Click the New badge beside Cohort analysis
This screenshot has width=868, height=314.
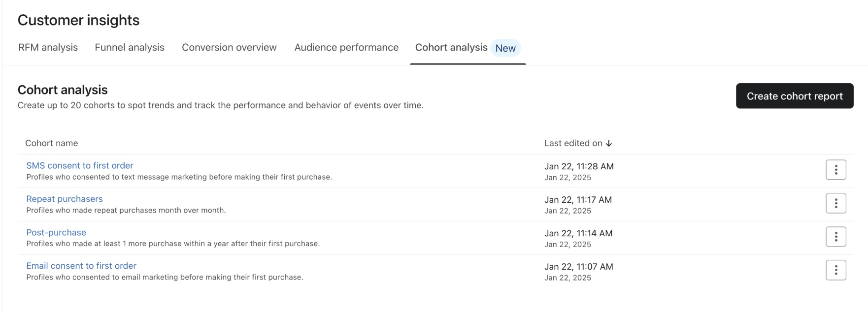[505, 48]
